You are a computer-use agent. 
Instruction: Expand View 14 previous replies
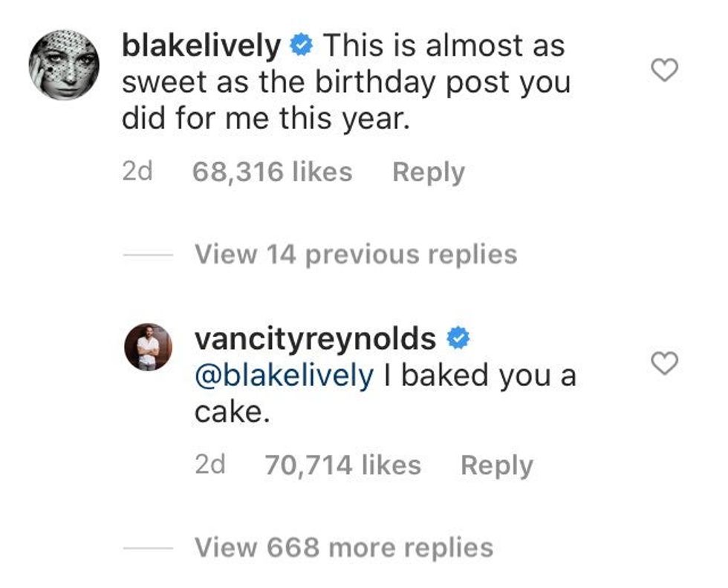click(355, 255)
